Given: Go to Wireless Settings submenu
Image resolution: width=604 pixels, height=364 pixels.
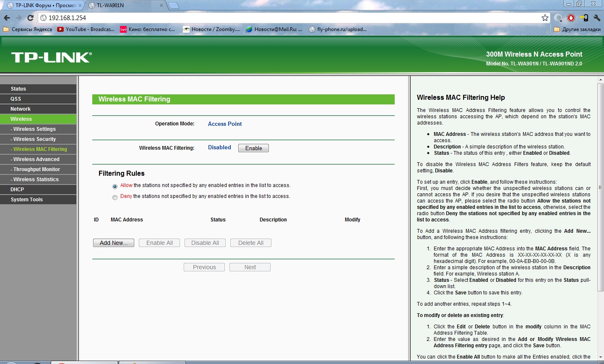Looking at the screenshot, I should (x=38, y=129).
